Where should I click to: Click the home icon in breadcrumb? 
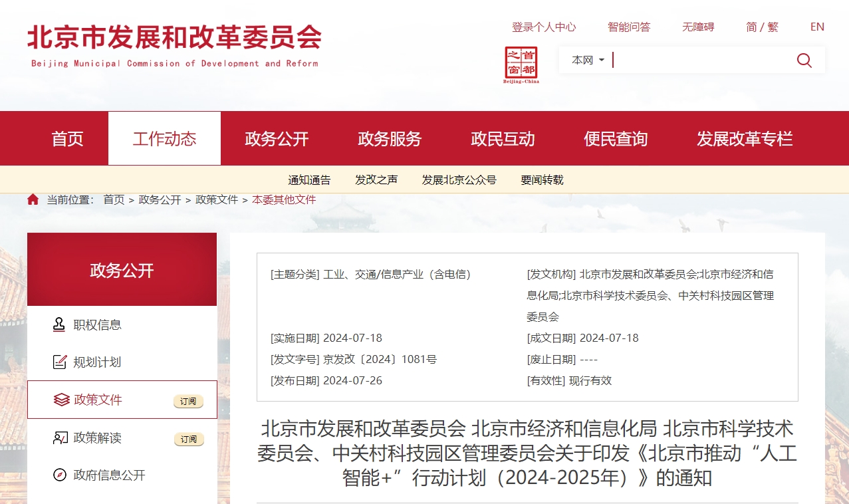point(33,199)
